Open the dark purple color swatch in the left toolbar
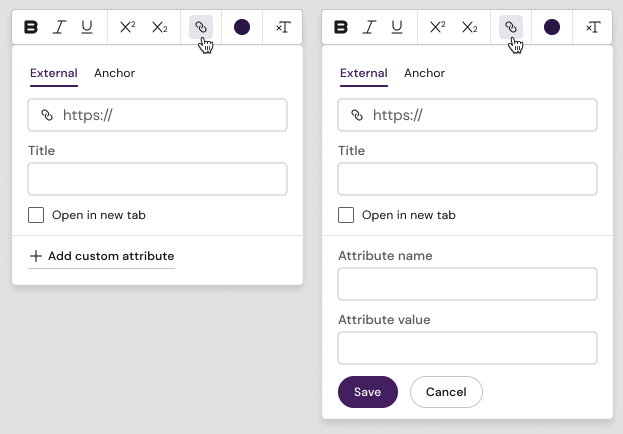Image resolution: width=623 pixels, height=434 pixels. pos(241,27)
